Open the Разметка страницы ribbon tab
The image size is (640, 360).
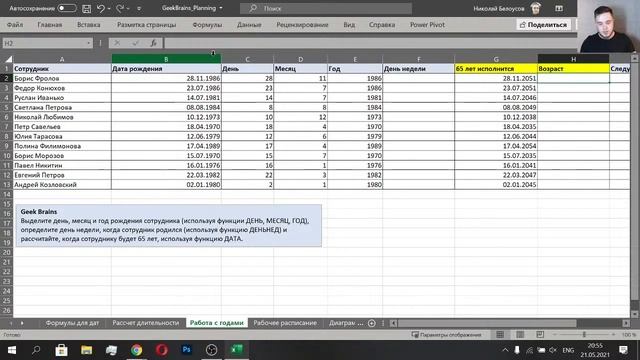pos(147,24)
